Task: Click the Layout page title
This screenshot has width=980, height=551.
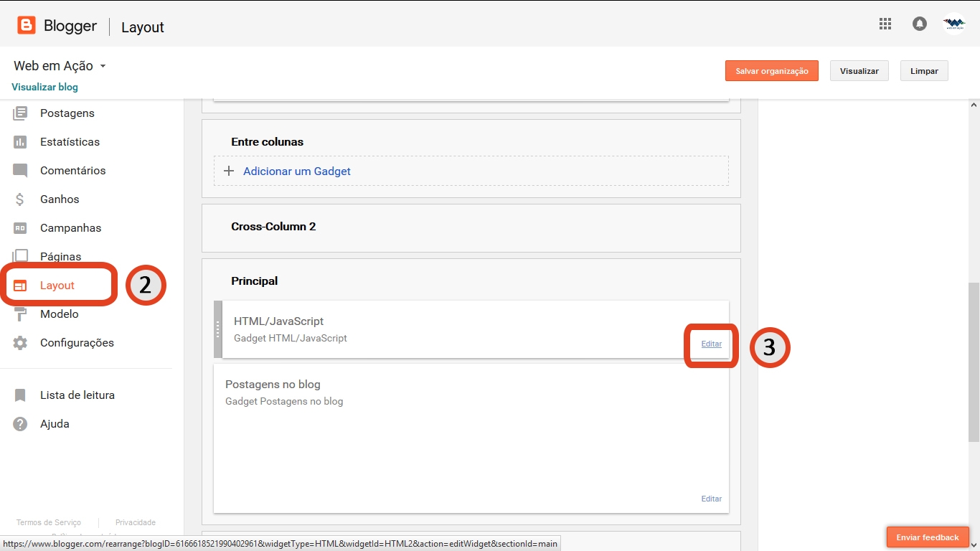Action: [143, 27]
